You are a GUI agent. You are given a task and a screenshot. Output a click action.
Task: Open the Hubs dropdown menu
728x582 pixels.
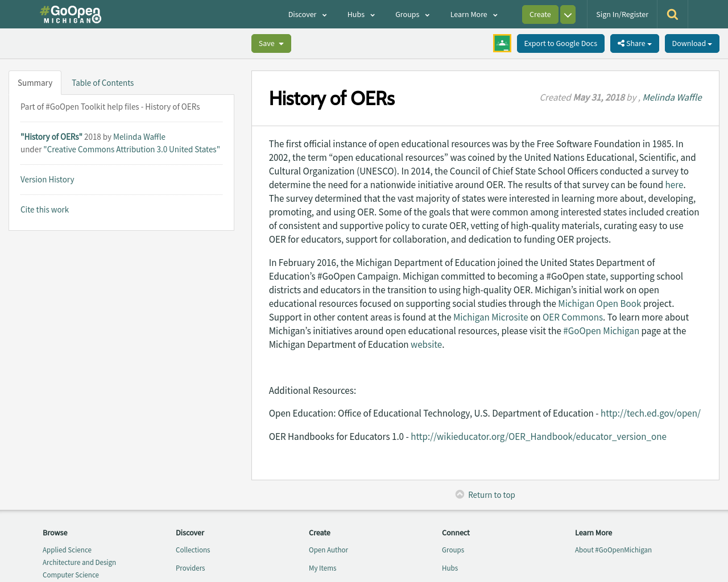[361, 14]
